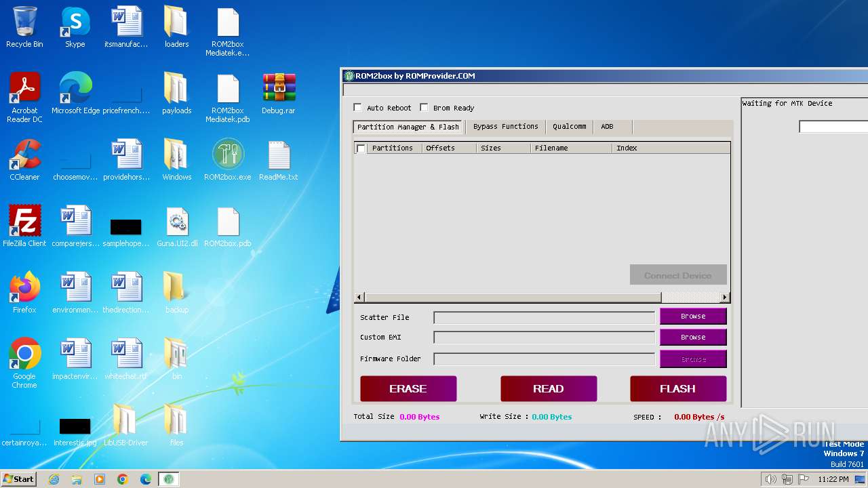The height and width of the screenshot is (488, 868).
Task: Click the ROM2box taskbar button
Action: pos(169,479)
